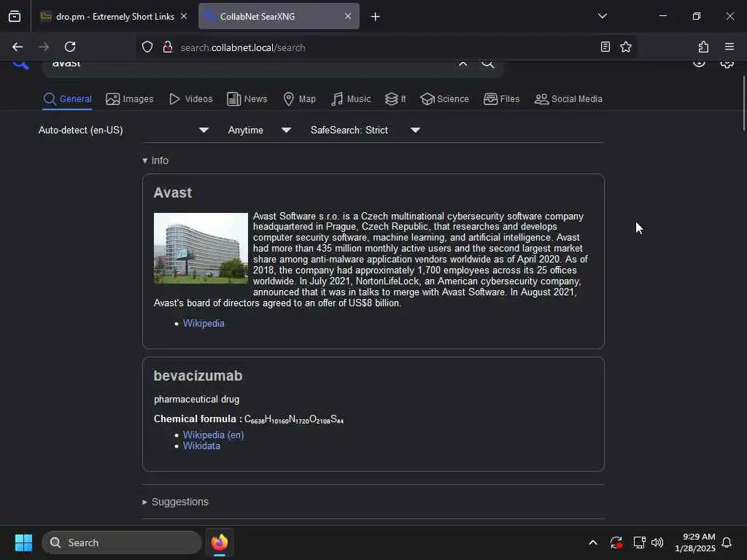Go back to previous page

(x=18, y=47)
